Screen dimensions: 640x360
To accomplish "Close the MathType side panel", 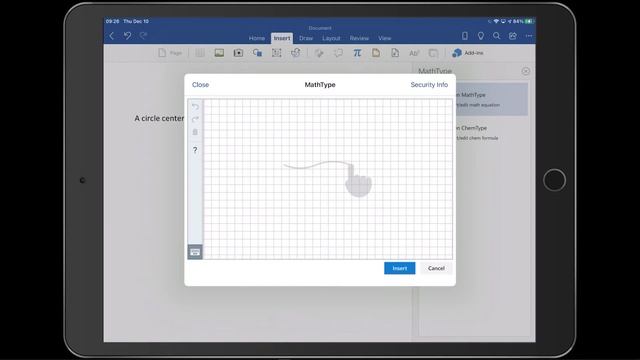I will point(526,71).
